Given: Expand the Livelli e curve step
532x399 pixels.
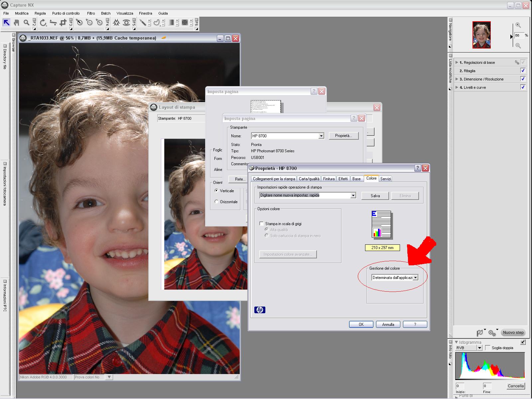Looking at the screenshot, I should coord(457,87).
